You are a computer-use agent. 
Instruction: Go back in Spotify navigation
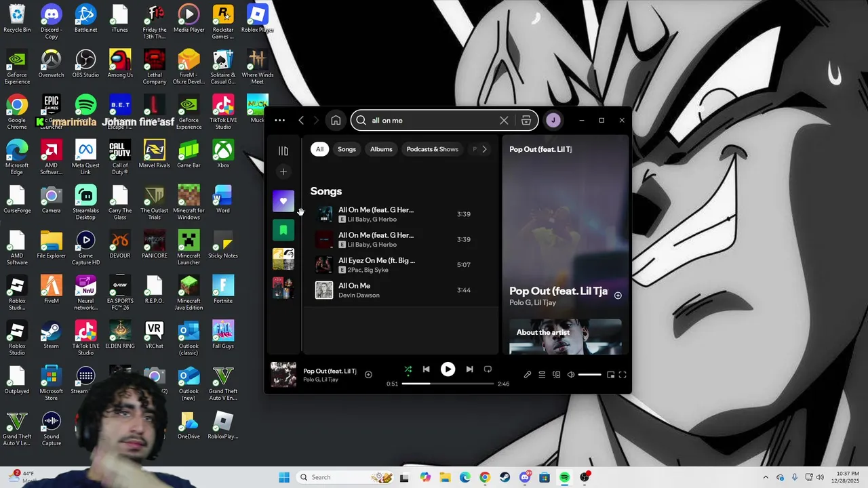coord(301,121)
